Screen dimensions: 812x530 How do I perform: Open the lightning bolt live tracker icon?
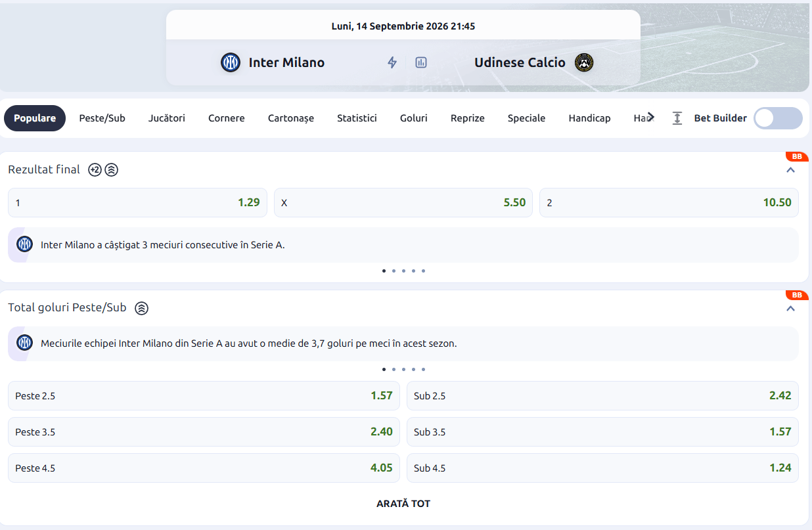(392, 62)
